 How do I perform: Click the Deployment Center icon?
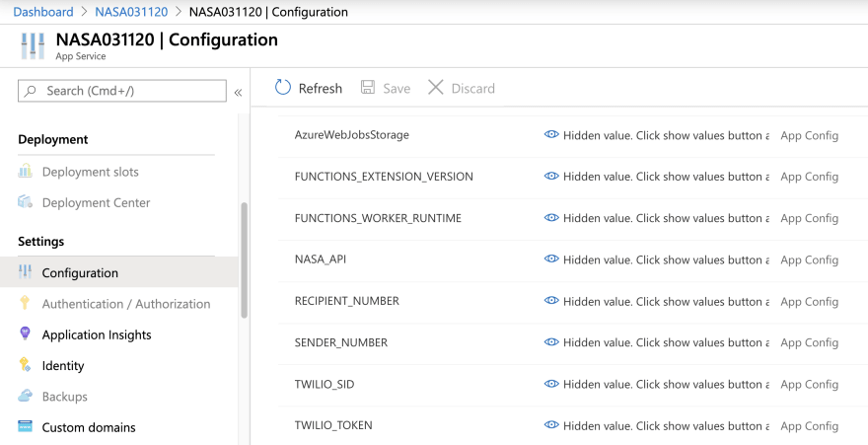[25, 202]
